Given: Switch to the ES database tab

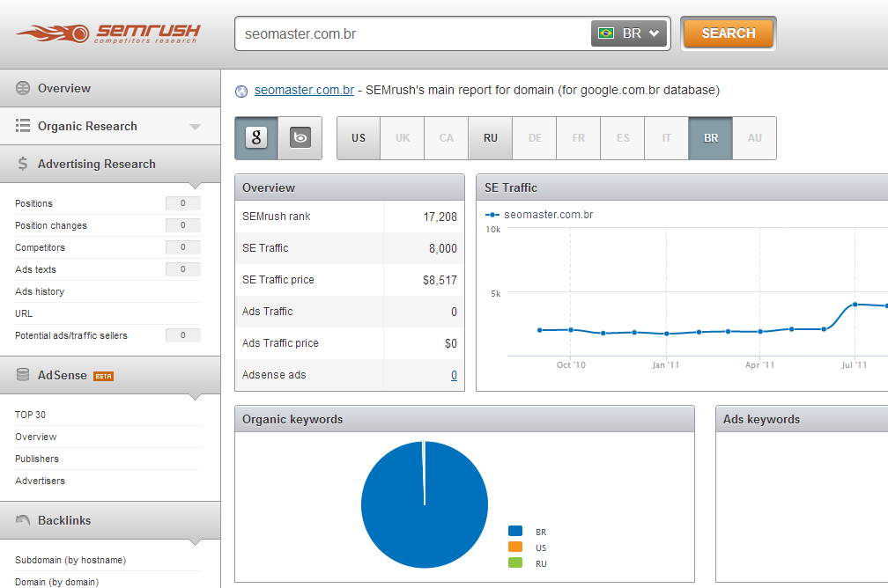Looking at the screenshot, I should click(623, 138).
